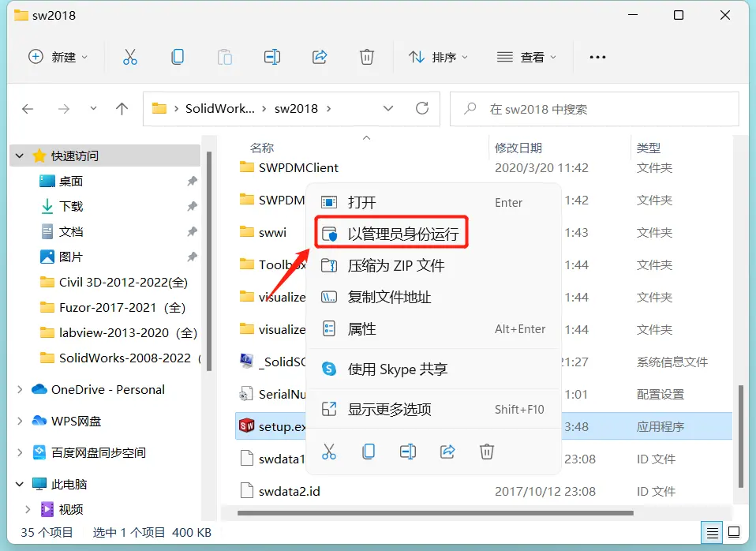Collapse the 快速访问 tree section
Viewport: 756px width, 551px height.
click(x=20, y=156)
